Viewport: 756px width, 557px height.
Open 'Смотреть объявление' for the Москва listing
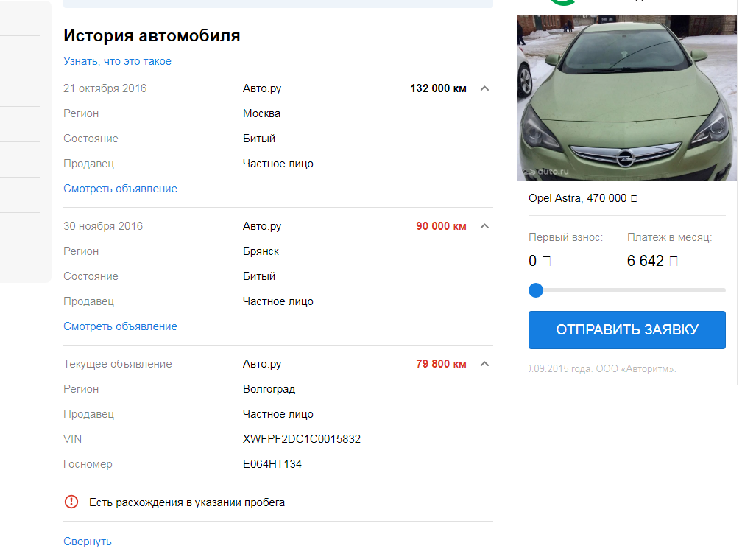[120, 189]
